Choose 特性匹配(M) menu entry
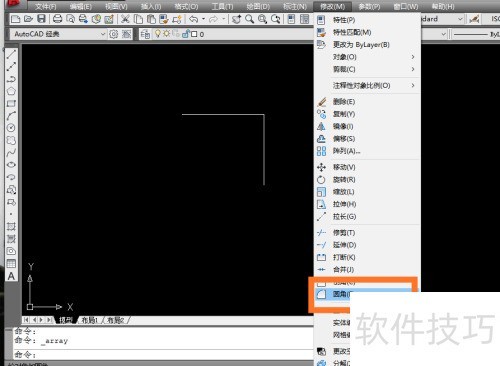Screen dimensions: 500x366 (367, 32)
